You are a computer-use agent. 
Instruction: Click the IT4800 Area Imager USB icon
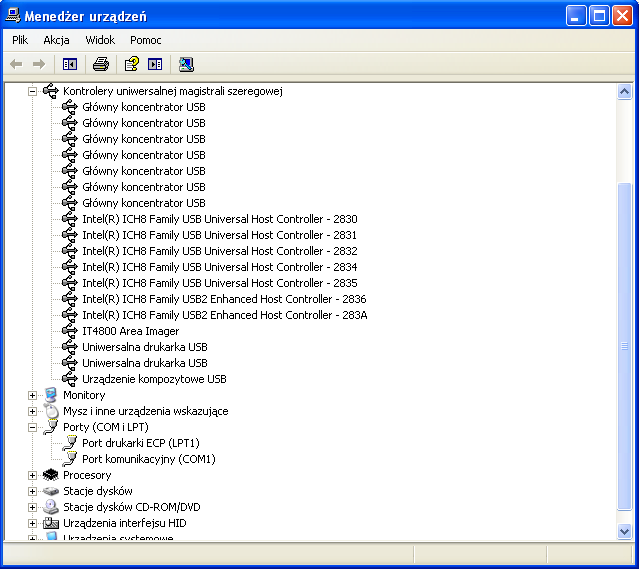click(x=70, y=331)
